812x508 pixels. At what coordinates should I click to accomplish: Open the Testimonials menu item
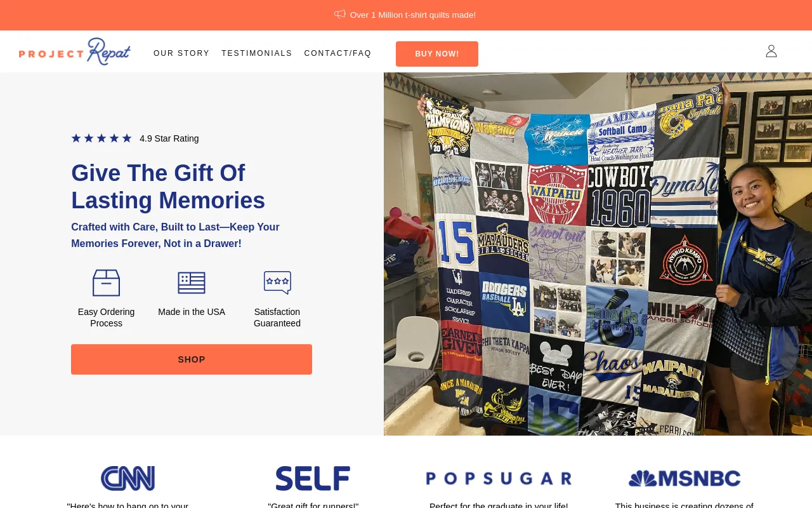(257, 53)
